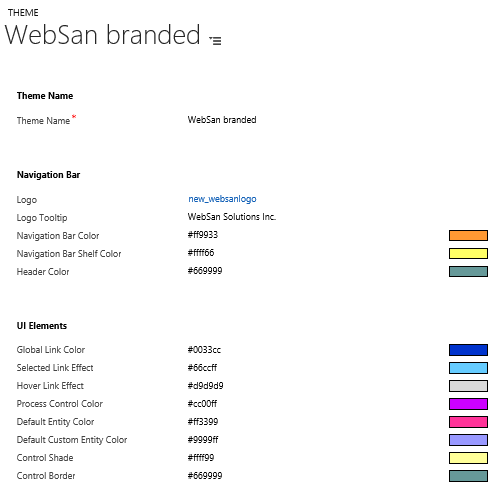This screenshot has height=495, width=493.
Task: Edit the Logo Tooltip 'WebSan Solutions Inc.' field
Action: 232,217
